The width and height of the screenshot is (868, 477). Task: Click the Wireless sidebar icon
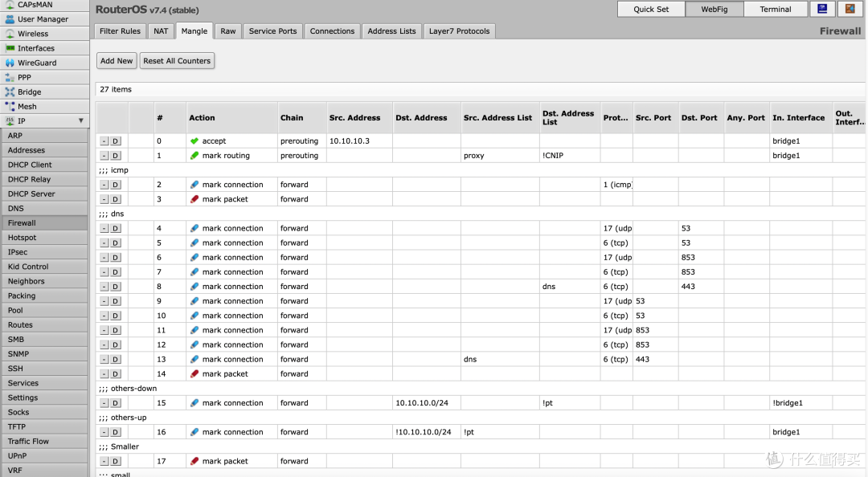tap(10, 34)
